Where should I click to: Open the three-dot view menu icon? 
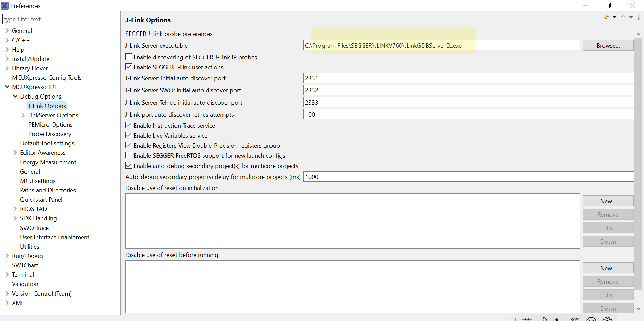639,17
